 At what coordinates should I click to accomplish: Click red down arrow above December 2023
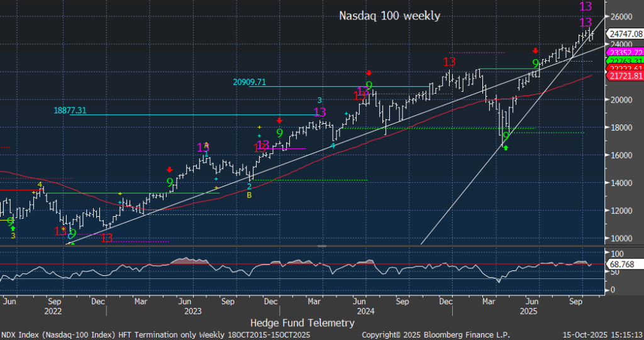pyautogui.click(x=279, y=120)
